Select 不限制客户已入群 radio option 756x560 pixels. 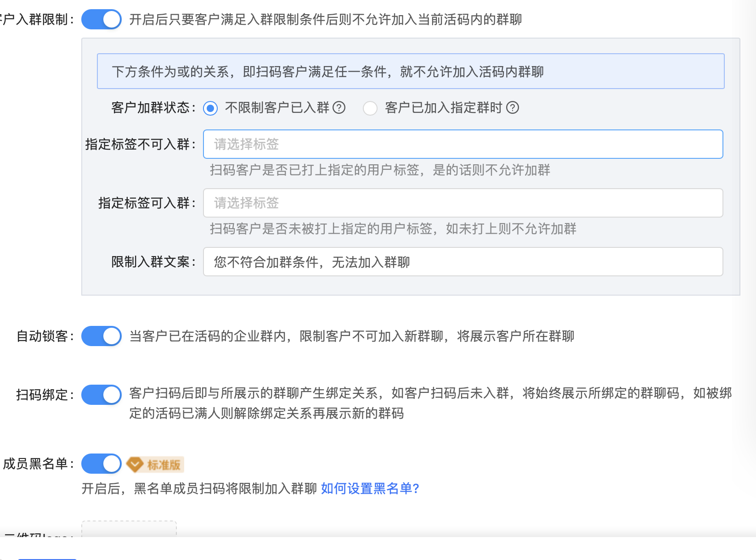click(x=210, y=108)
